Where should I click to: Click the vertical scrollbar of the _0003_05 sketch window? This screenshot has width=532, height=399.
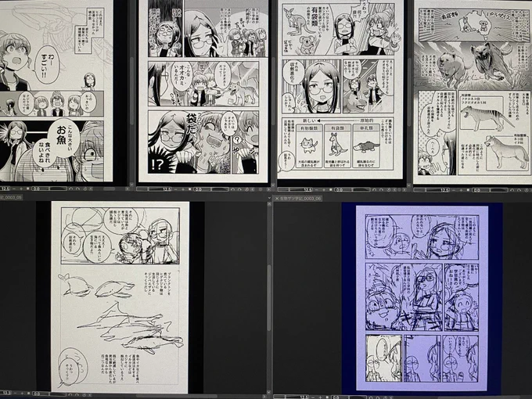(269, 298)
